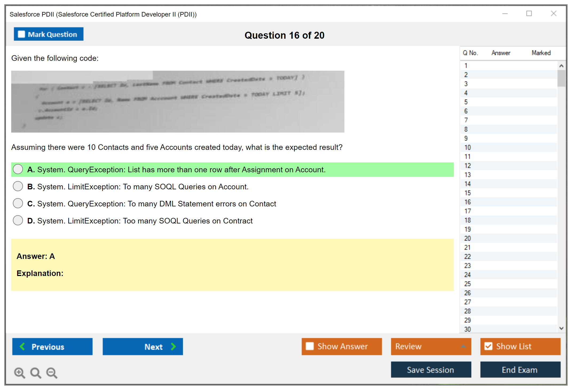Choose option B LimitException radio button
The width and height of the screenshot is (574, 392).
(x=18, y=186)
